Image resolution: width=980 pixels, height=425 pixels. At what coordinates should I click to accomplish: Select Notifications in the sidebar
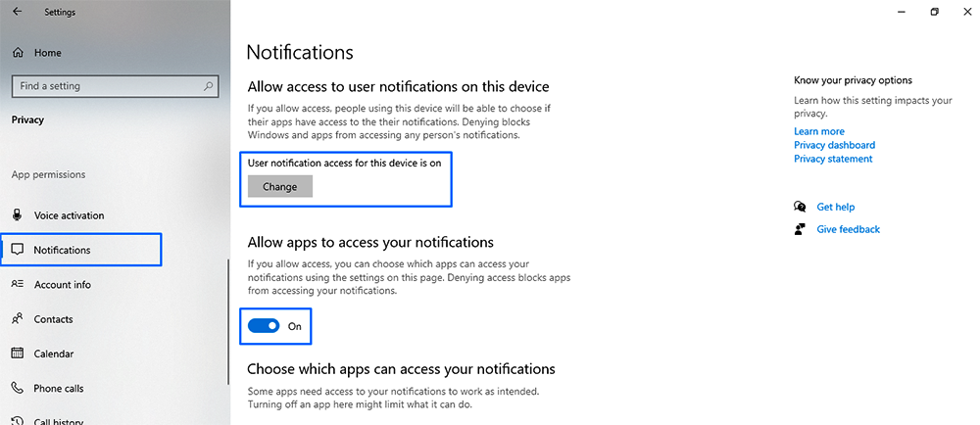click(x=81, y=250)
